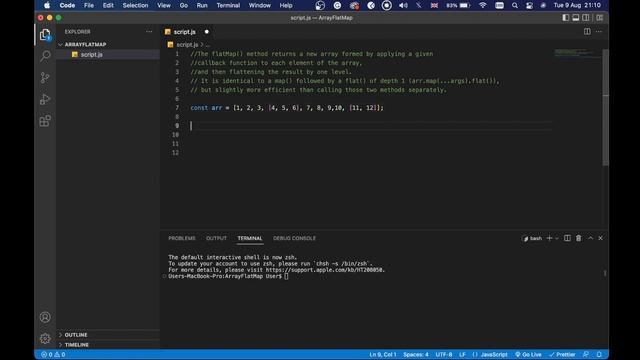Click the breadcrumb ellipsis after script.js
The width and height of the screenshot is (640, 360).
point(208,44)
